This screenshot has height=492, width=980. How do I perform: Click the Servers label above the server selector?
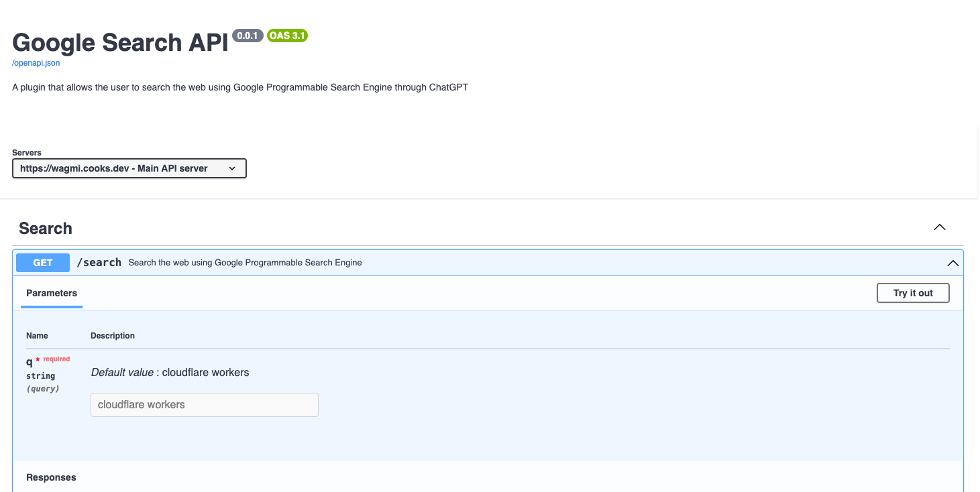[x=27, y=153]
